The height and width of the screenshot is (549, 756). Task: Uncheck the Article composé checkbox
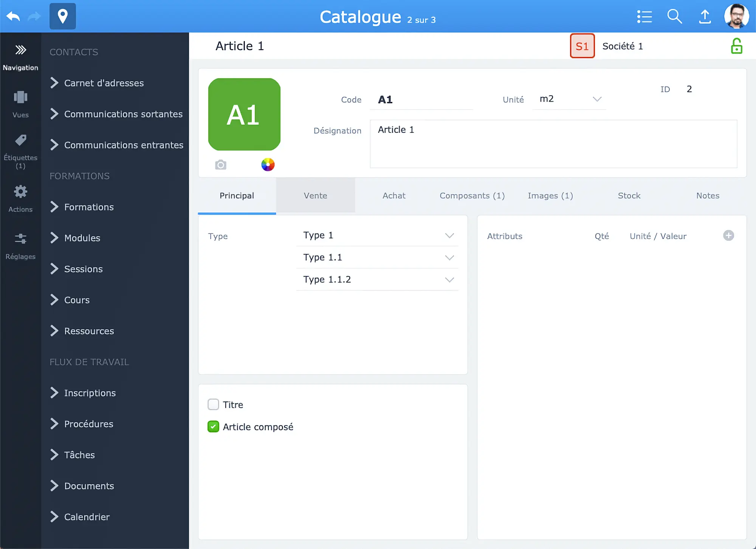point(213,427)
